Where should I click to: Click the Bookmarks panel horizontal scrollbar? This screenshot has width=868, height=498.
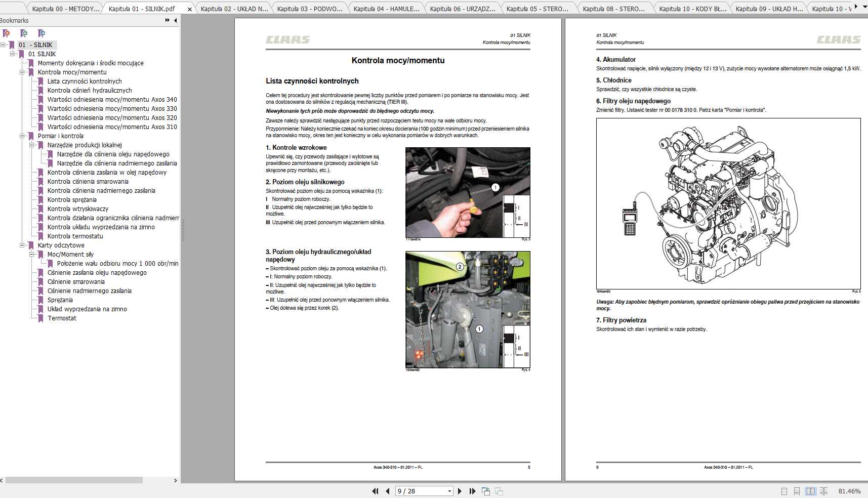[74, 480]
